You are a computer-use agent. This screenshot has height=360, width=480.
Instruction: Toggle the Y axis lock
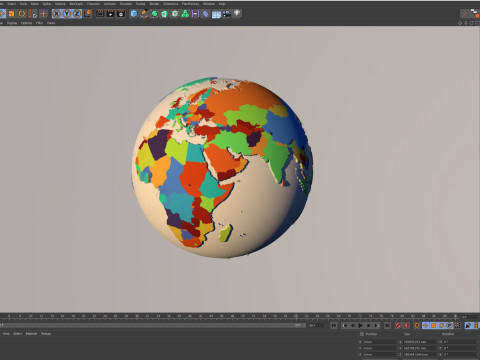[x=67, y=14]
